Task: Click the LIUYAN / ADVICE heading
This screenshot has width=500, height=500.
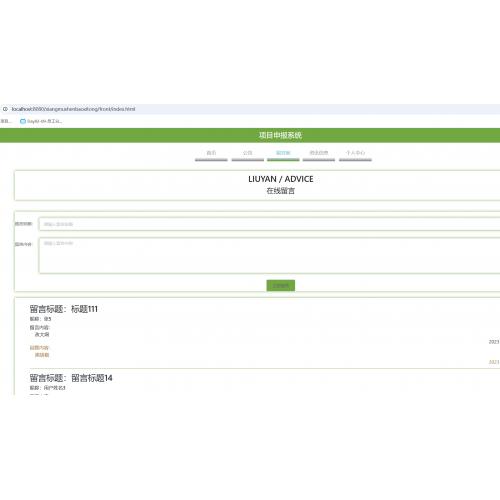Action: (281, 179)
